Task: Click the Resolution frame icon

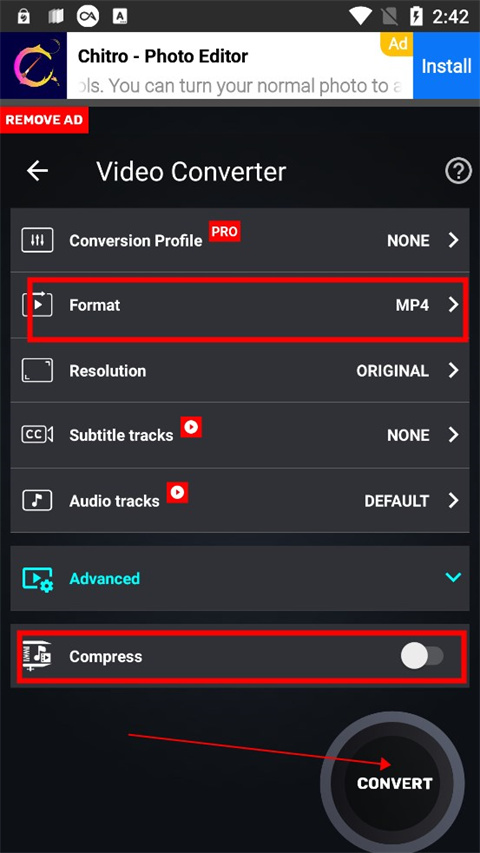Action: coord(37,370)
